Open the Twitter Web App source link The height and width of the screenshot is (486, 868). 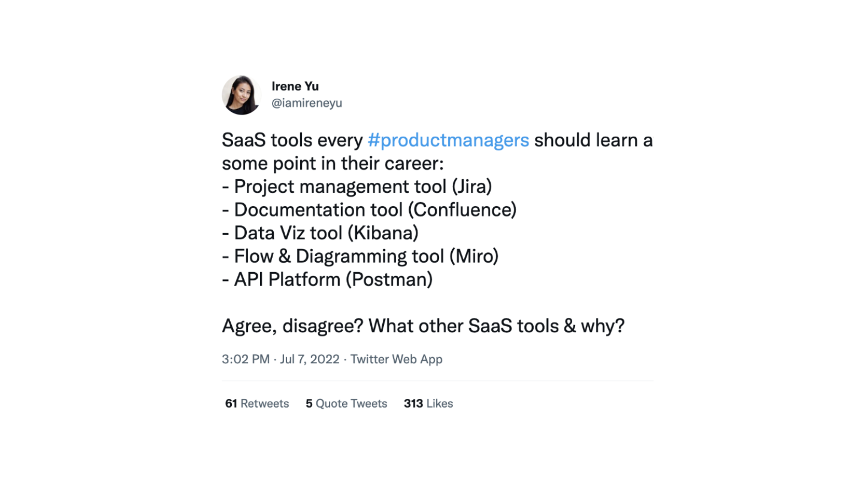coord(396,359)
